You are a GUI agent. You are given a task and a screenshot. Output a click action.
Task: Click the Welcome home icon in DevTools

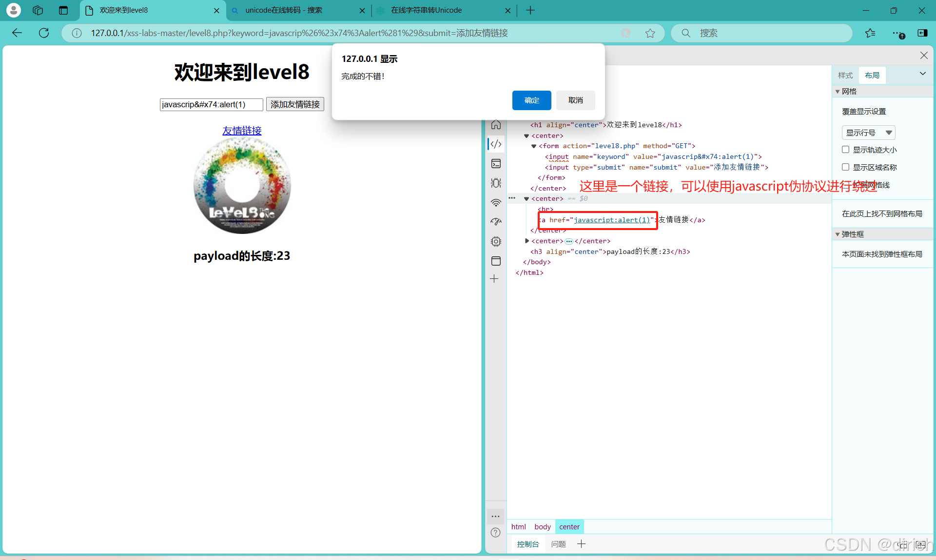pos(496,125)
